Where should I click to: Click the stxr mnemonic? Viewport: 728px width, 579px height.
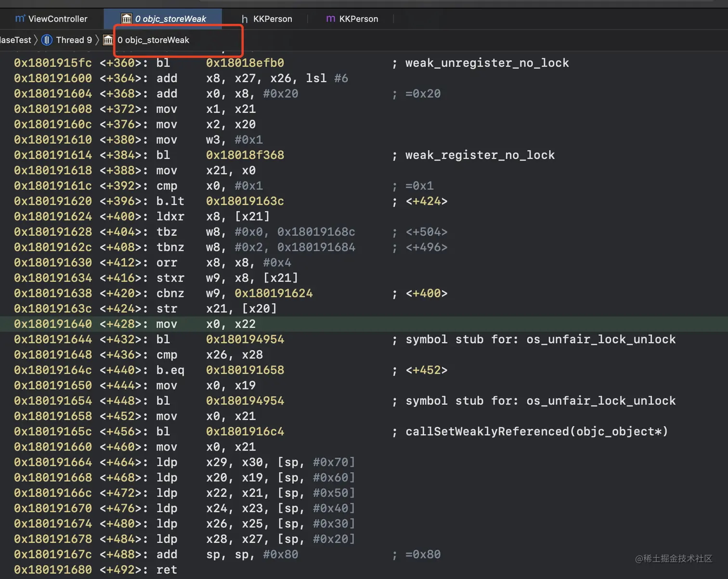[x=170, y=278]
